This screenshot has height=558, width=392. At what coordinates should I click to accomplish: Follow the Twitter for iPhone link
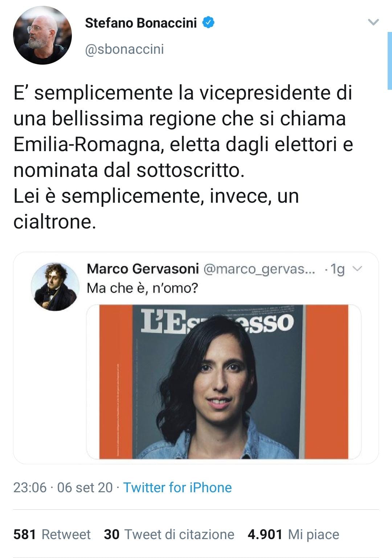(x=177, y=488)
